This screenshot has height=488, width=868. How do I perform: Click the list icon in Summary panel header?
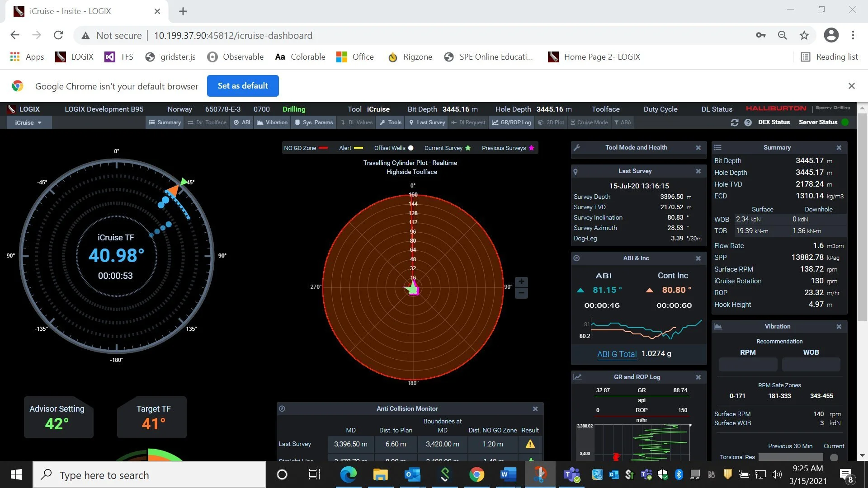[717, 147]
